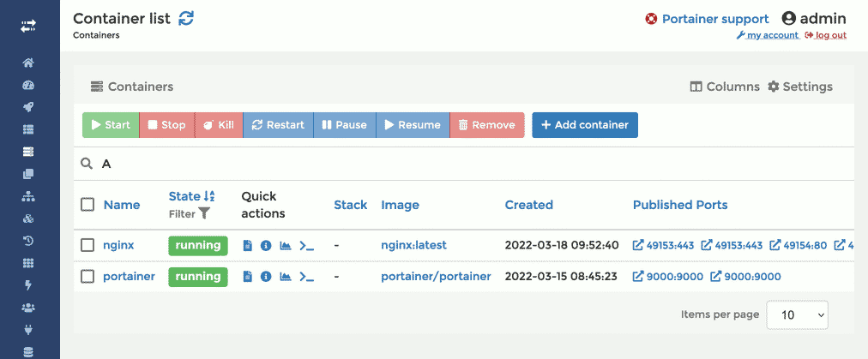Screen dimensions: 868x359
Task: Open Containers server icon in sidebar
Action: coord(28,152)
